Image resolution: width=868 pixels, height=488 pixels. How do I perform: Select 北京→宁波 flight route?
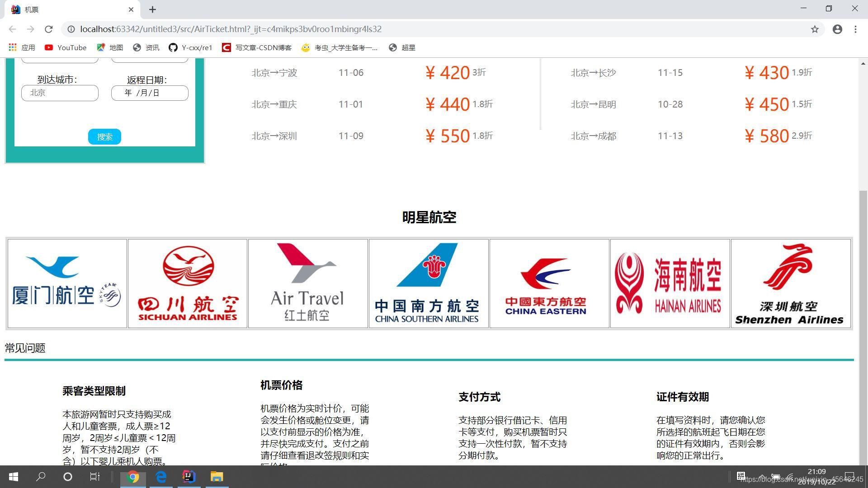(x=274, y=73)
